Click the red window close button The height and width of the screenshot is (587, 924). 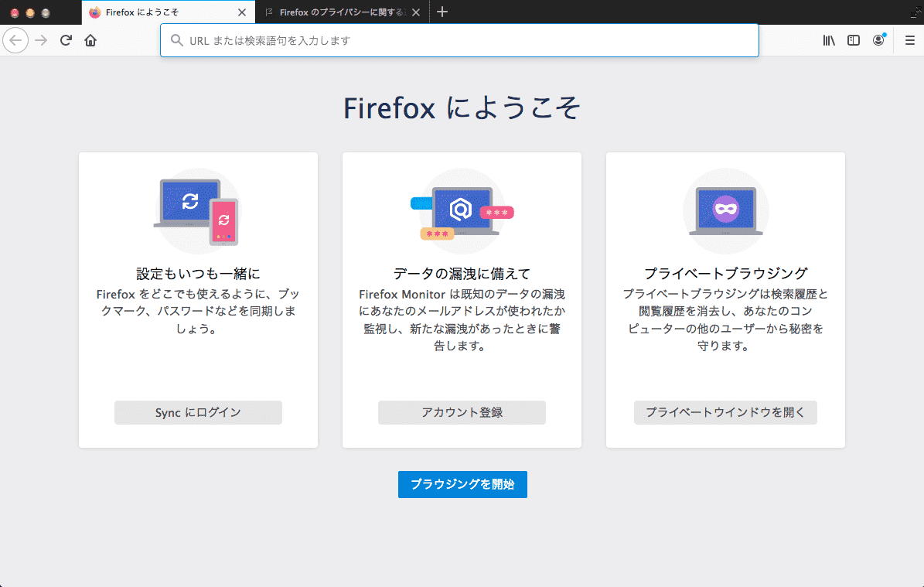coord(15,12)
